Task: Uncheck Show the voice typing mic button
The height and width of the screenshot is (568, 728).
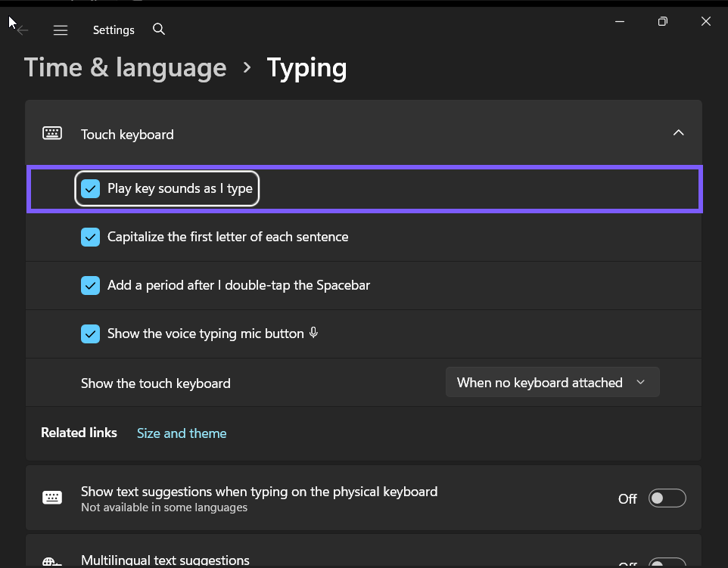Action: tap(91, 334)
